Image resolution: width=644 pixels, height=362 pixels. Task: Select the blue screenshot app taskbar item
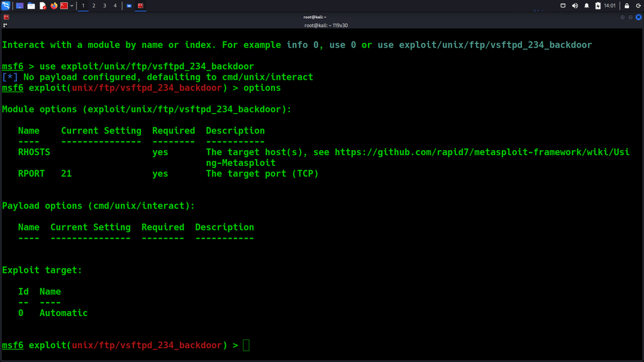[130, 6]
